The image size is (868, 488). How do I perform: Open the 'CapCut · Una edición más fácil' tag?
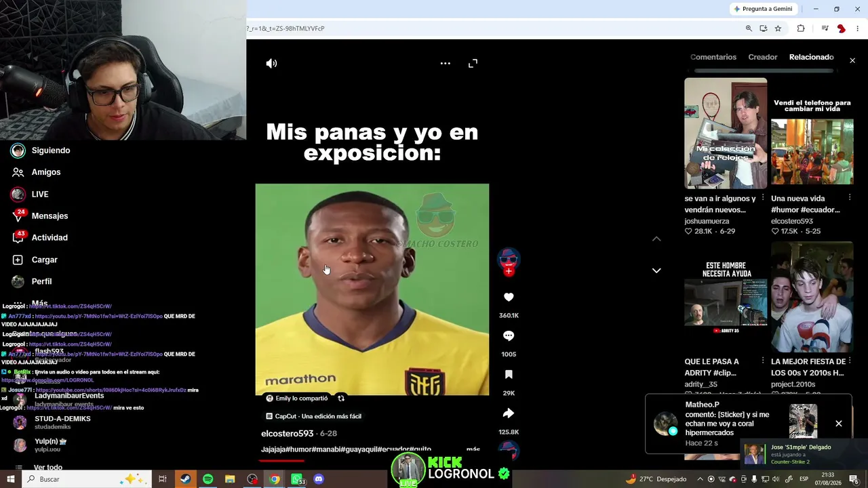(313, 416)
